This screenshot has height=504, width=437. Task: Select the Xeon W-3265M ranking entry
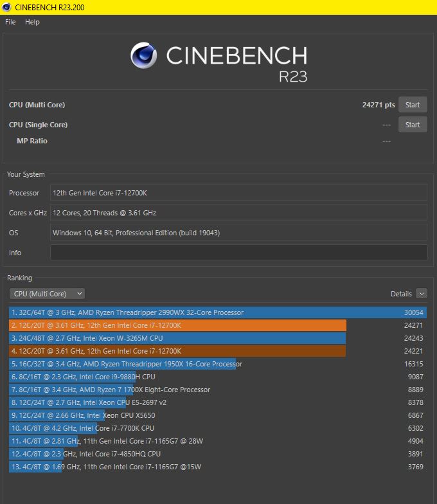pos(218,338)
